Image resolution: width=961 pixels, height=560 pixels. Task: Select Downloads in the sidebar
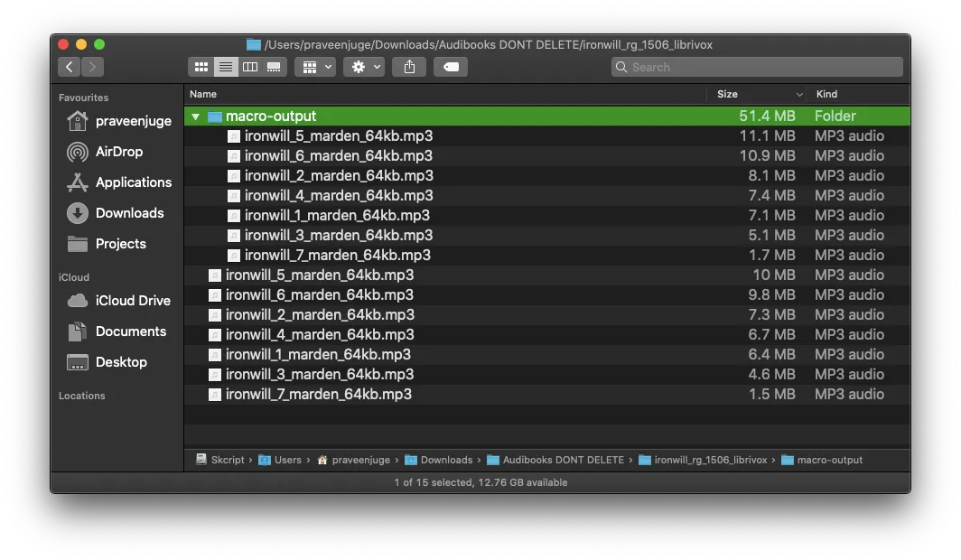click(129, 213)
